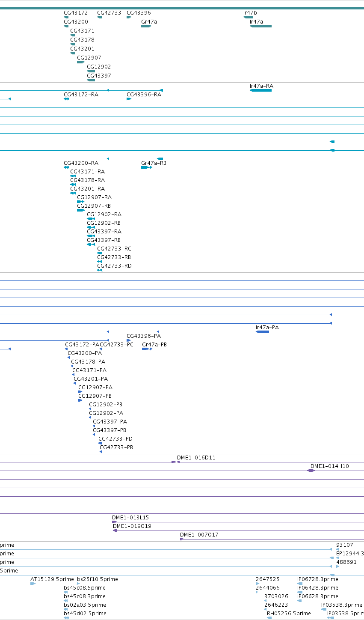Click the CG42733-PC protein label
This screenshot has width=364, height=620.
pyautogui.click(x=116, y=345)
